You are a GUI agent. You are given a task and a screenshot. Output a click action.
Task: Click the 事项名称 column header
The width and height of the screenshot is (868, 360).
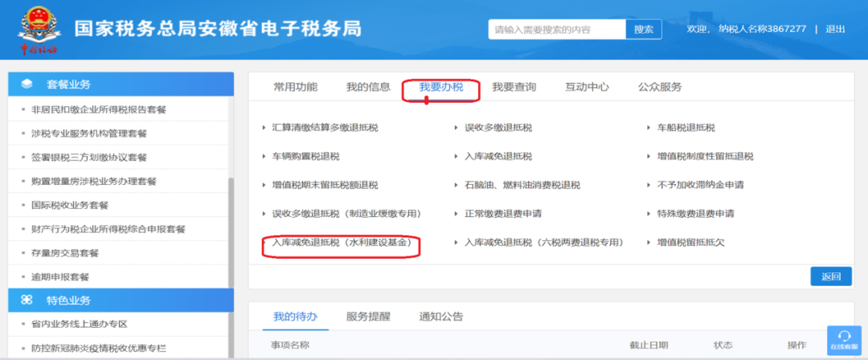click(289, 345)
